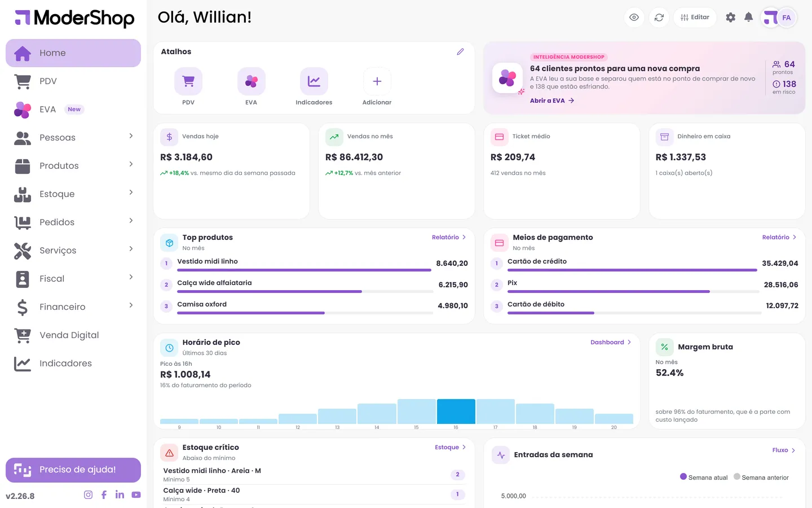Open Dashboard link in Horário de pico

coord(611,342)
